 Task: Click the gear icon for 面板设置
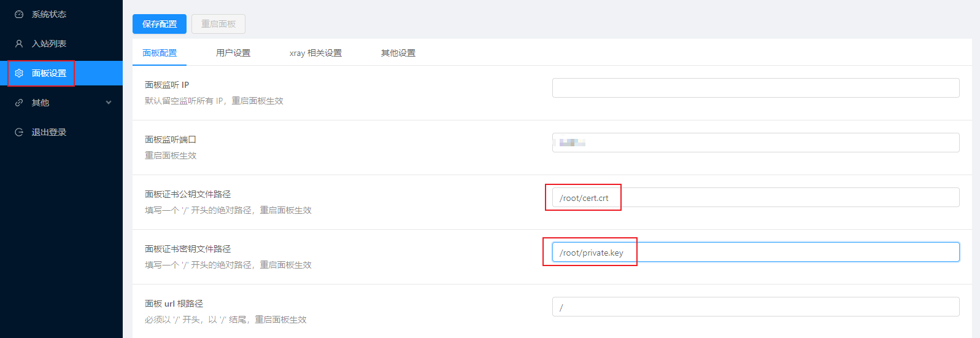[x=19, y=73]
